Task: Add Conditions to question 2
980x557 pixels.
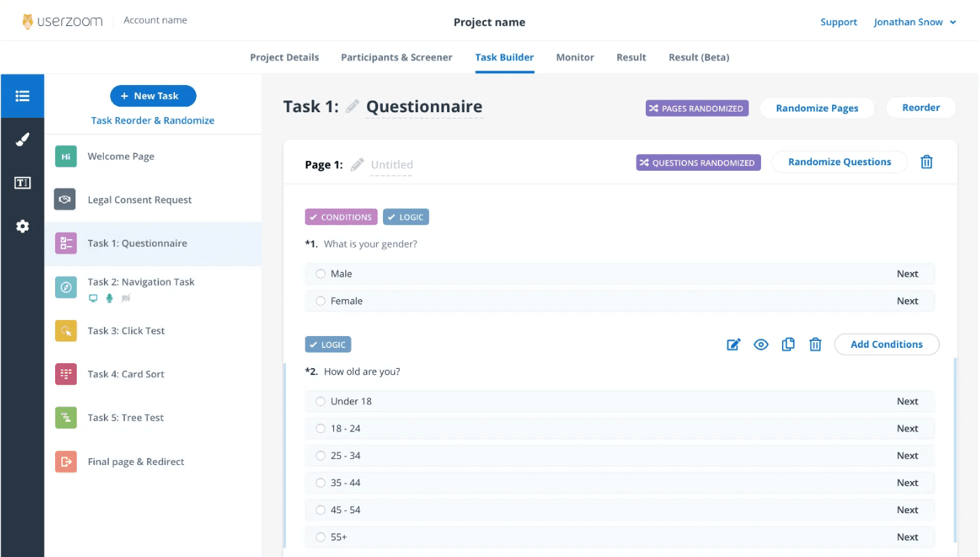Action: [x=887, y=344]
